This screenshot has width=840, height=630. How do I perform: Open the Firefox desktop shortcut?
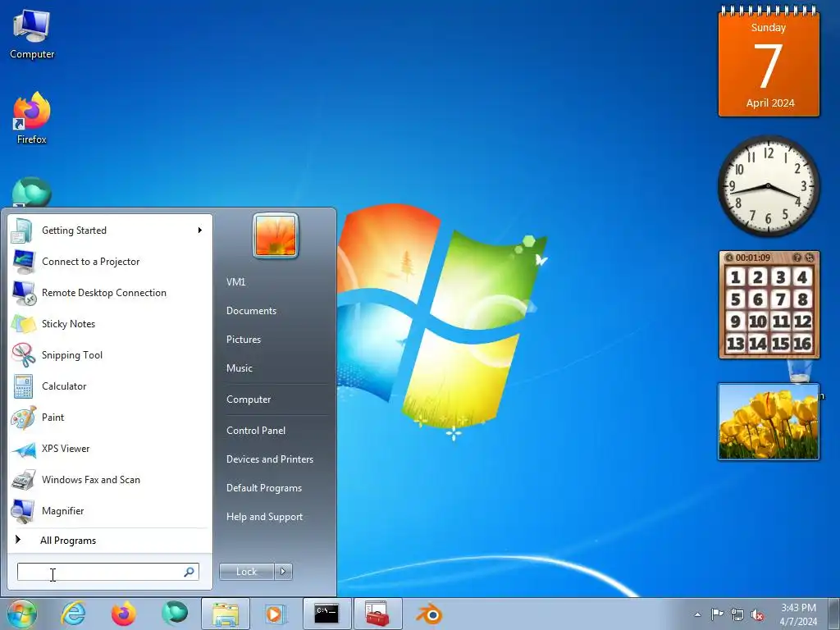coord(32,118)
